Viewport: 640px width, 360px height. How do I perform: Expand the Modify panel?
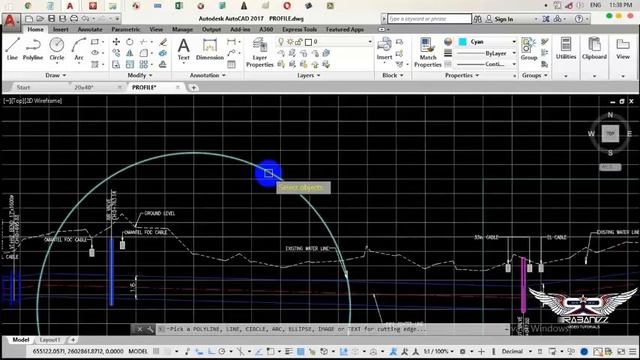[x=140, y=75]
